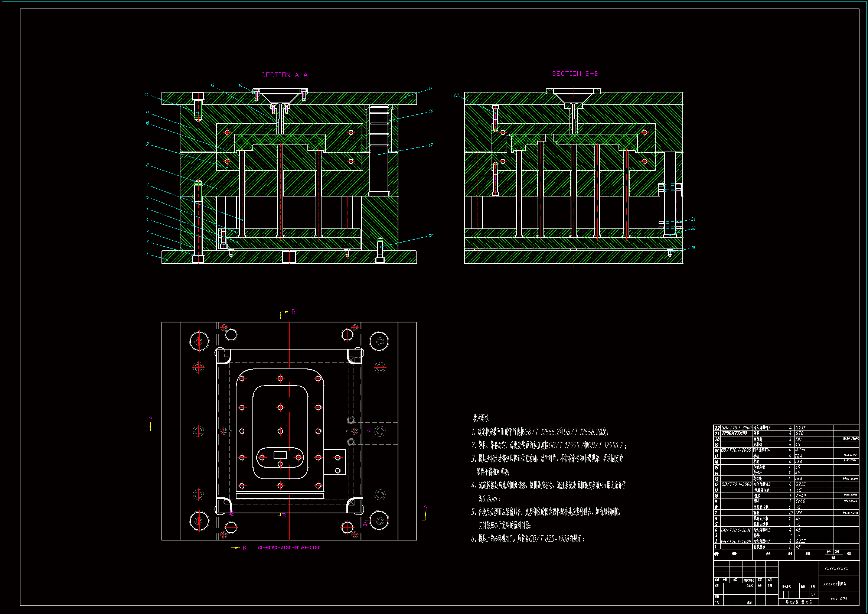Screen dimensions: 868x614
Task: Click the xxx-000 drawing number field
Action: pyautogui.click(x=839, y=599)
